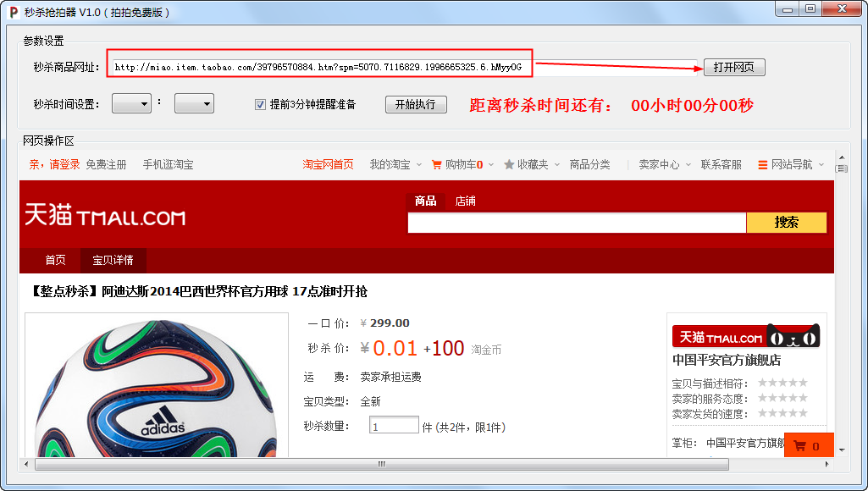Click the 秒杀商品网址 URL input field
Image resolution: width=868 pixels, height=491 pixels.
coord(405,67)
